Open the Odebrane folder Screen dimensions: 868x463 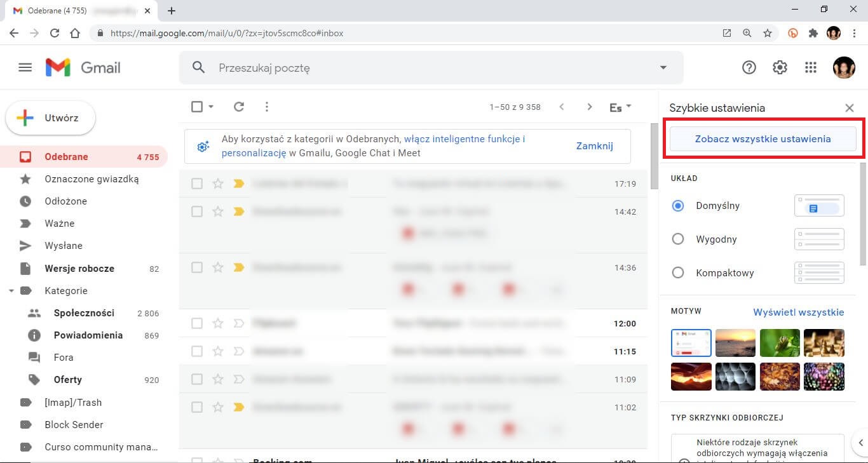[84, 157]
